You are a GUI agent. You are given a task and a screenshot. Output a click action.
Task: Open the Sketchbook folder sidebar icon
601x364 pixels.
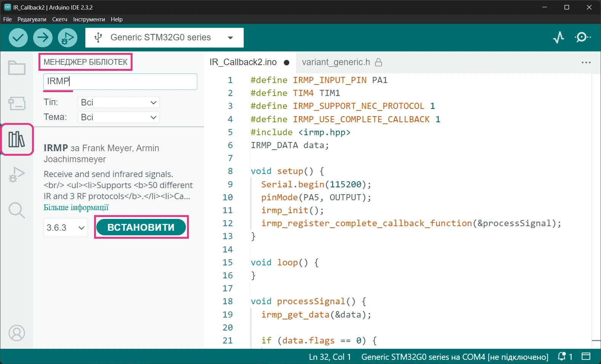click(x=17, y=68)
